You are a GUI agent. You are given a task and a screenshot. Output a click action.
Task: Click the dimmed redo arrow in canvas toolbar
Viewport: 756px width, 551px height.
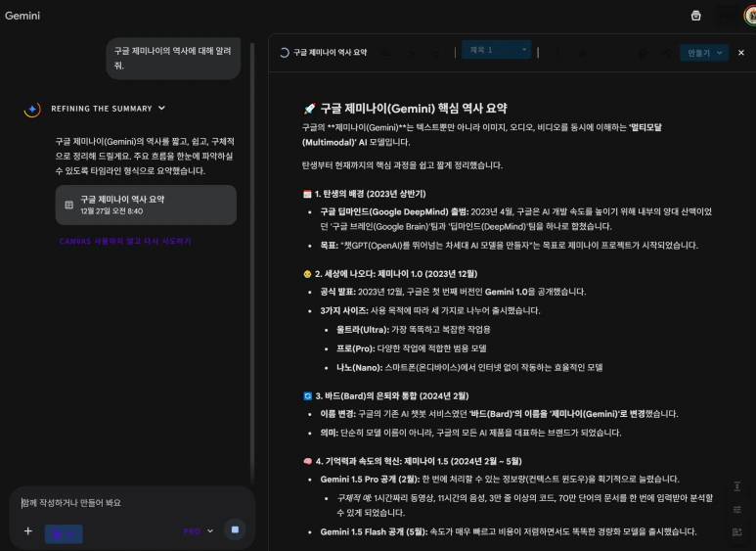click(435, 53)
